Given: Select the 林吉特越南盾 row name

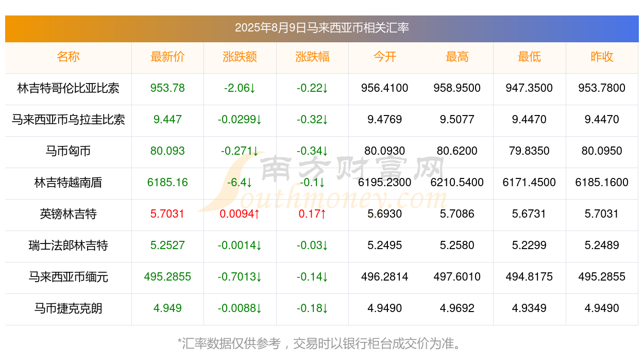Looking at the screenshot, I should (69, 183).
